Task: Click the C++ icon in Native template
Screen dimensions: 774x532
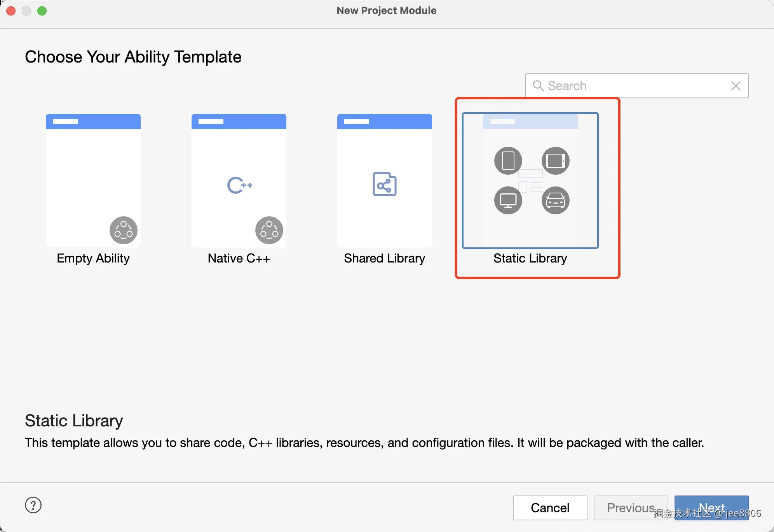Action: [x=239, y=185]
